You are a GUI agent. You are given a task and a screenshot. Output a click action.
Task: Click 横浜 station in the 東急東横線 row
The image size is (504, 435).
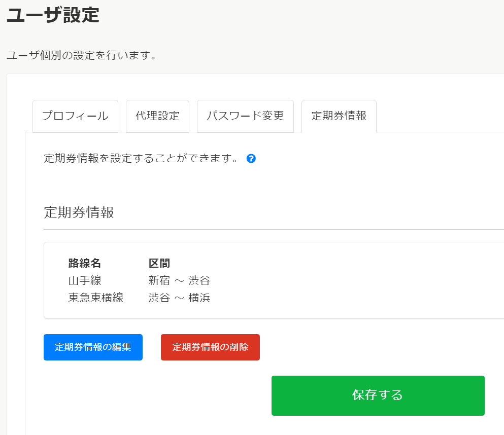point(199,298)
